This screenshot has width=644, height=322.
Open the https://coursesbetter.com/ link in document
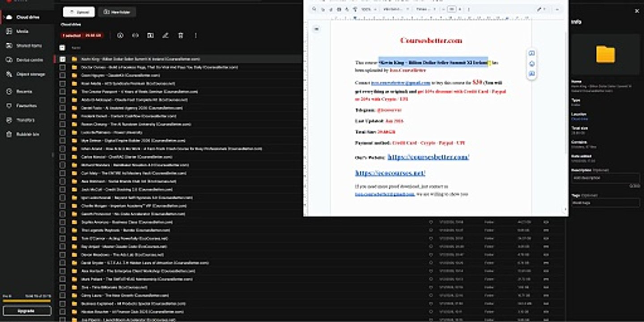(428, 157)
